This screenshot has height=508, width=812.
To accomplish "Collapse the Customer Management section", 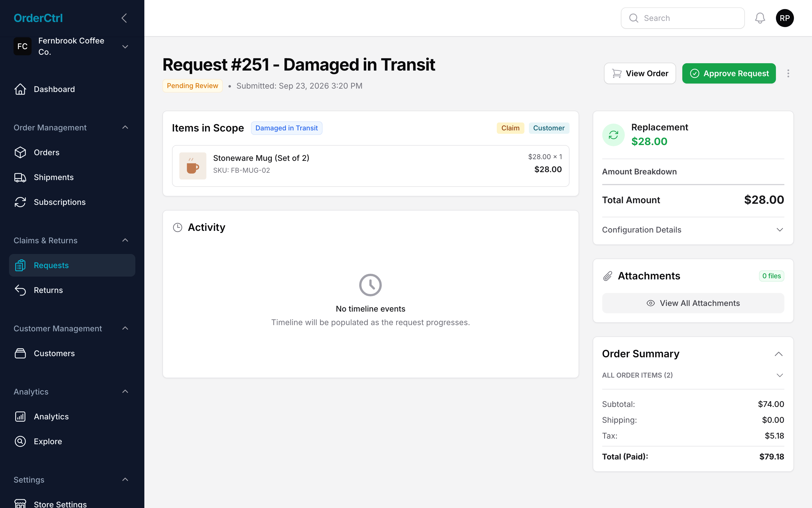I will click(125, 328).
